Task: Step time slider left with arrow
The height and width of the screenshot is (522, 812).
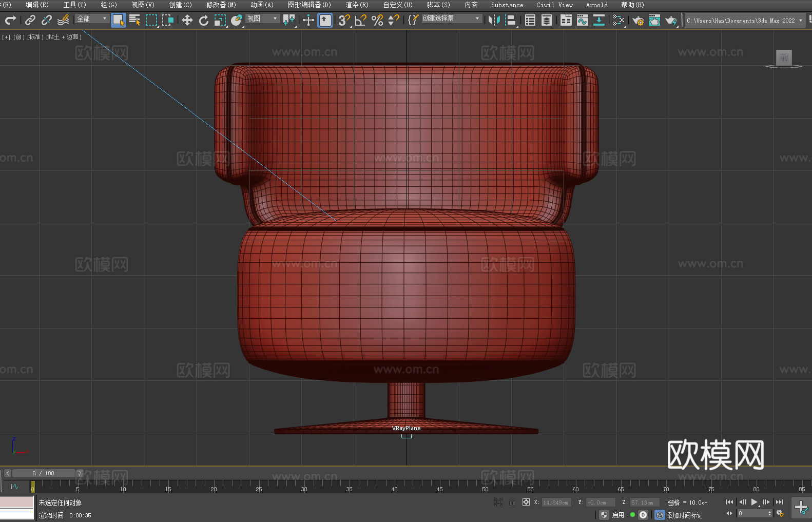Action: [x=7, y=473]
